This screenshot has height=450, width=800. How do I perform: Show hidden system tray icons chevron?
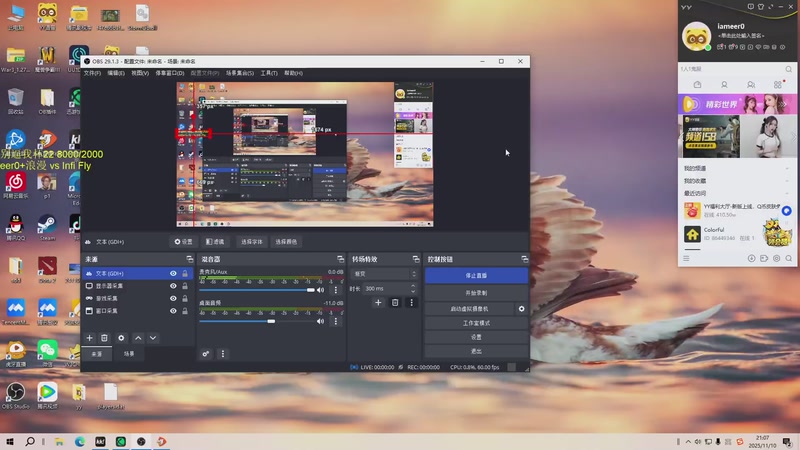pyautogui.click(x=688, y=442)
